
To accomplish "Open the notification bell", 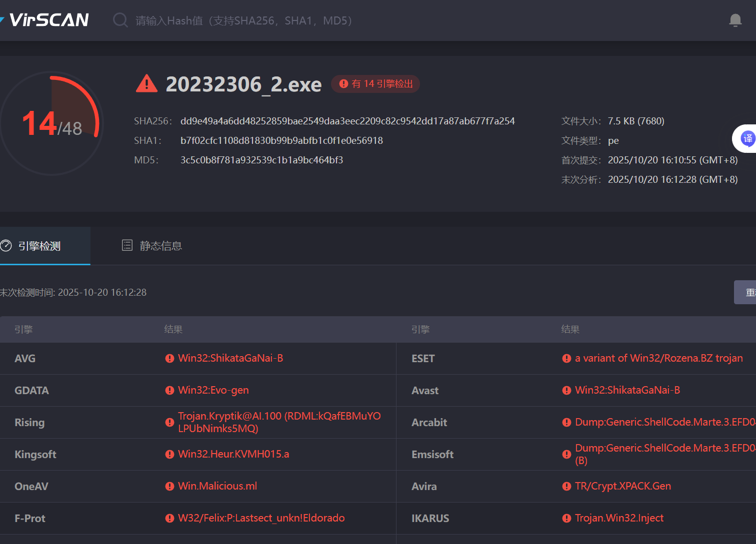I will point(735,20).
